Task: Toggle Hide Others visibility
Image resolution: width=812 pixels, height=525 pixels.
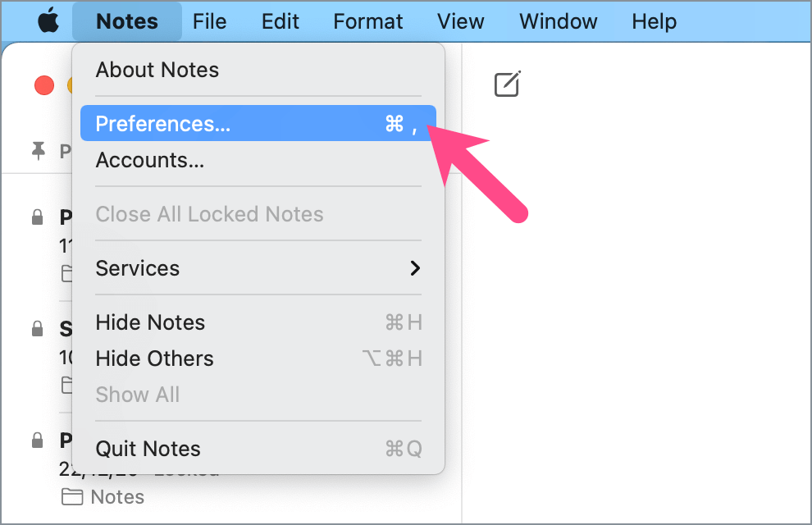Action: (x=154, y=358)
